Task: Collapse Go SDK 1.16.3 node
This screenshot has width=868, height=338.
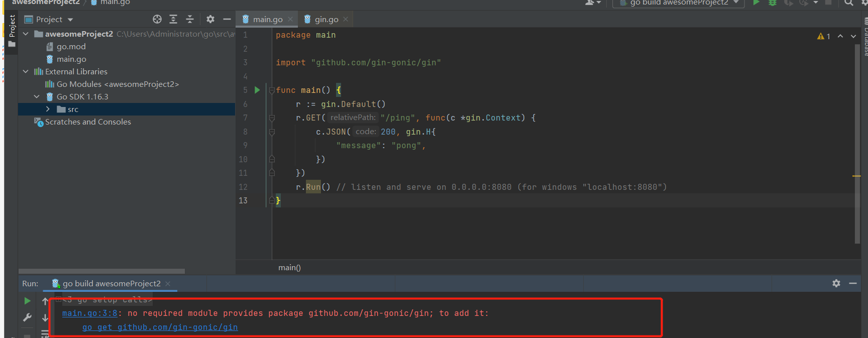Action: click(37, 96)
